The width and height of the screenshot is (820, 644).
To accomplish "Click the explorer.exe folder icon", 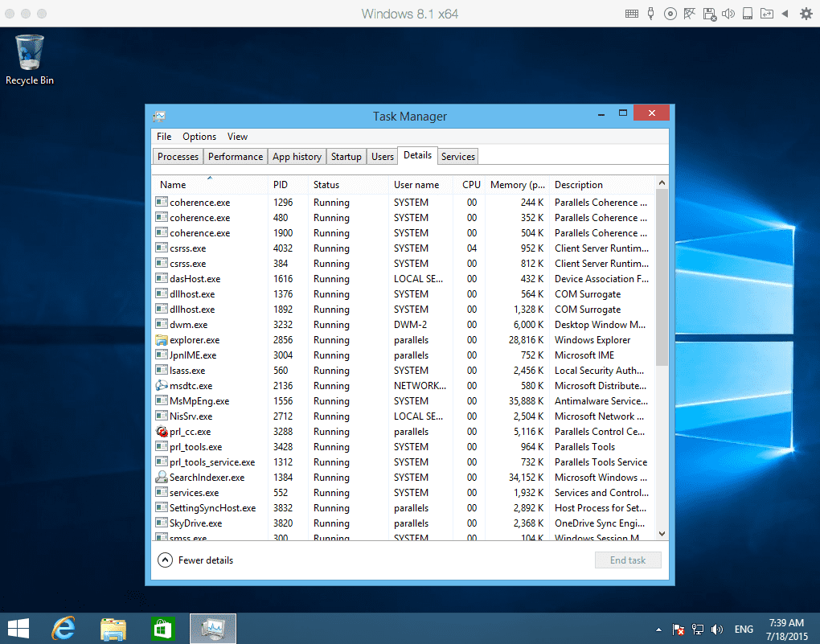I will point(162,340).
